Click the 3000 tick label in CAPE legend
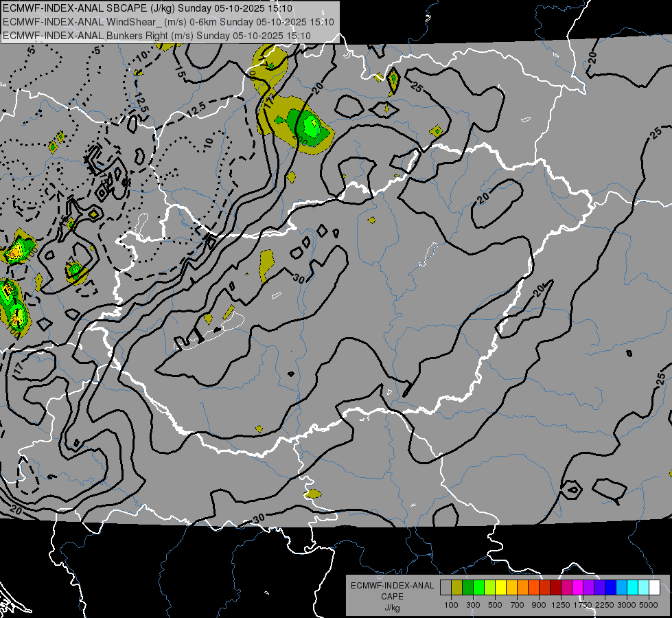The height and width of the screenshot is (618, 672). pos(627,605)
